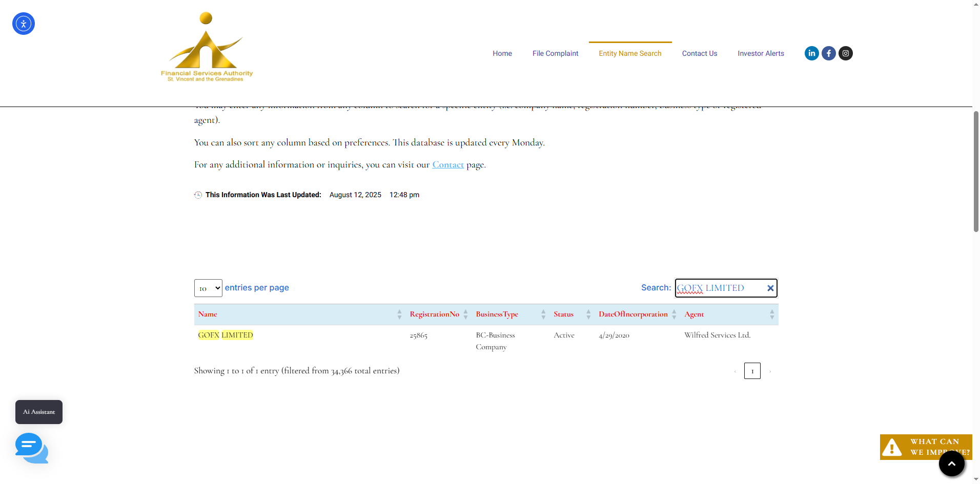Click the warning feedback banner icon

892,447
